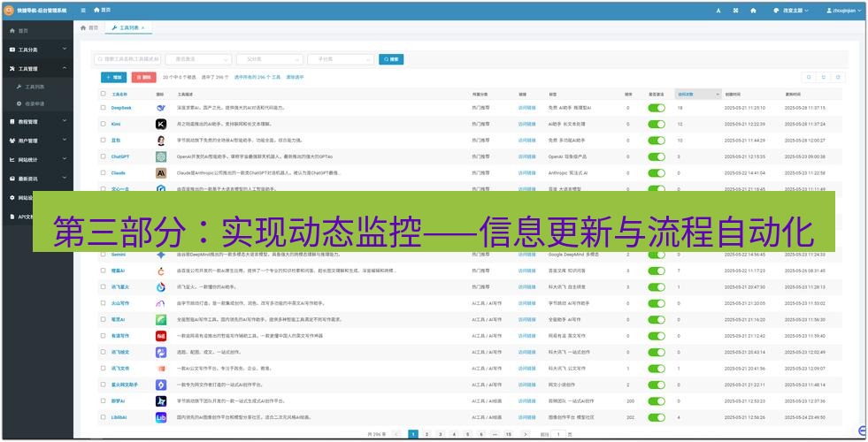The width and height of the screenshot is (868, 442).
Task: Open the DeepSeek 访问链接 link
Action: tap(527, 108)
